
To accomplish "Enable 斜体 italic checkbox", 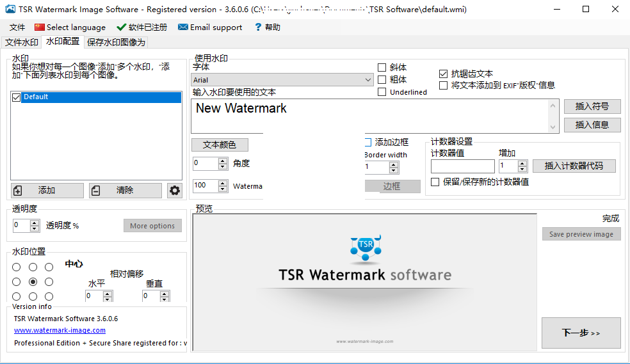I will tap(382, 67).
